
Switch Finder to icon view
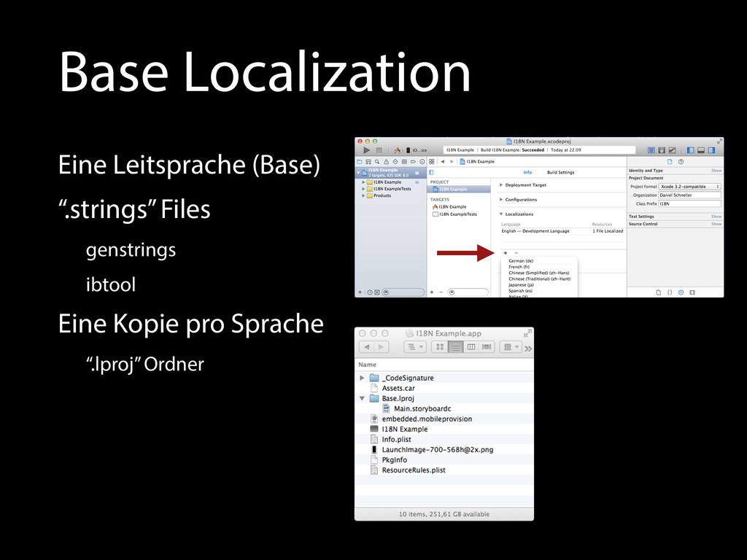pyautogui.click(x=440, y=347)
